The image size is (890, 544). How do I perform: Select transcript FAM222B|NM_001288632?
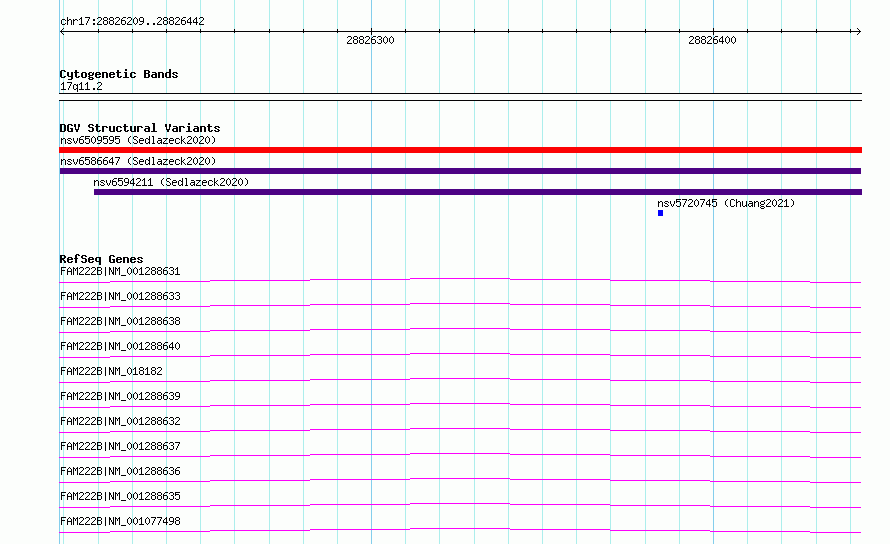coord(120,421)
